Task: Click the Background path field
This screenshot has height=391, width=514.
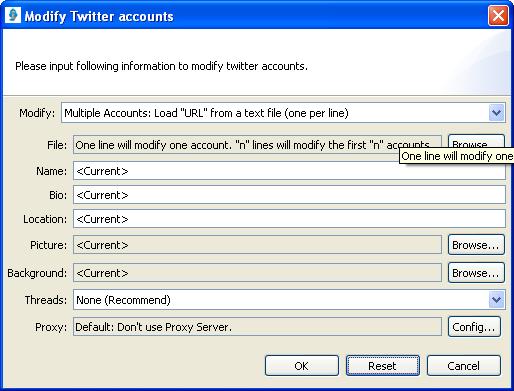Action: [x=257, y=273]
